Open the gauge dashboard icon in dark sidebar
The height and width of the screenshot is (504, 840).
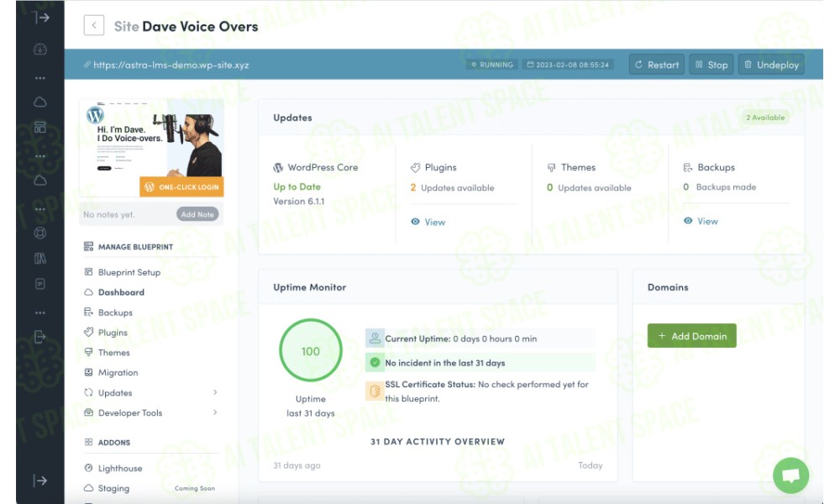(x=40, y=50)
